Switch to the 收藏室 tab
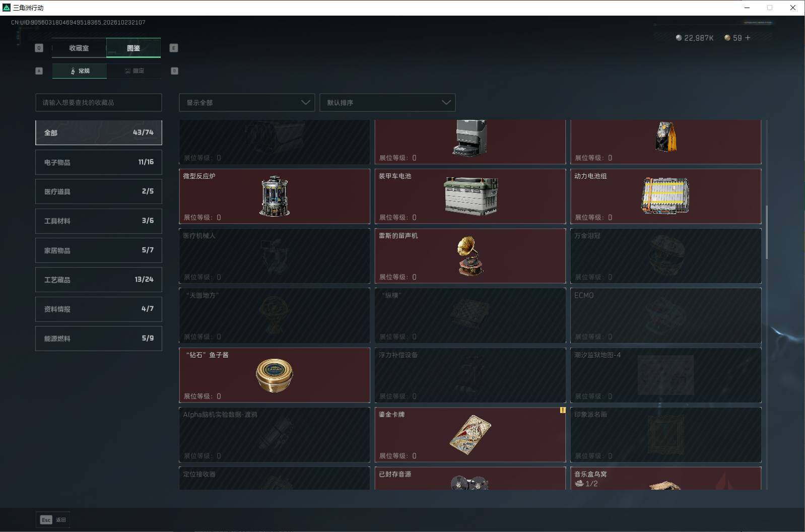 click(79, 48)
